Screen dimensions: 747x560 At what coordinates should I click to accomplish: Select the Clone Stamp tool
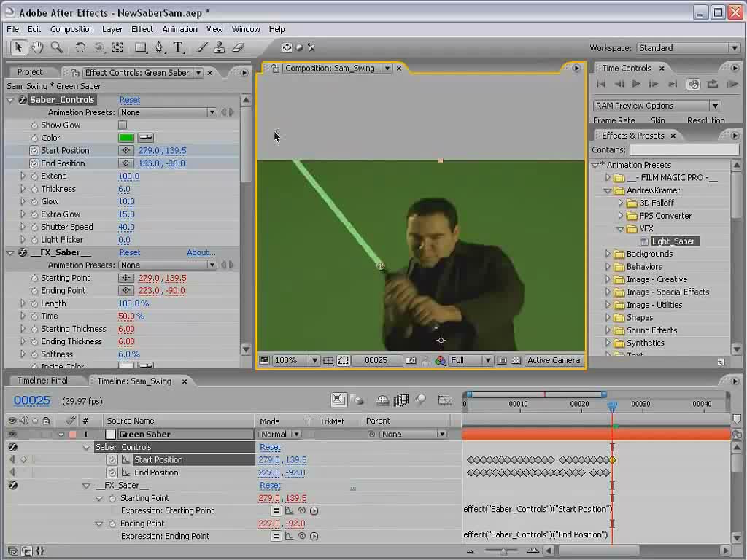[x=219, y=47]
